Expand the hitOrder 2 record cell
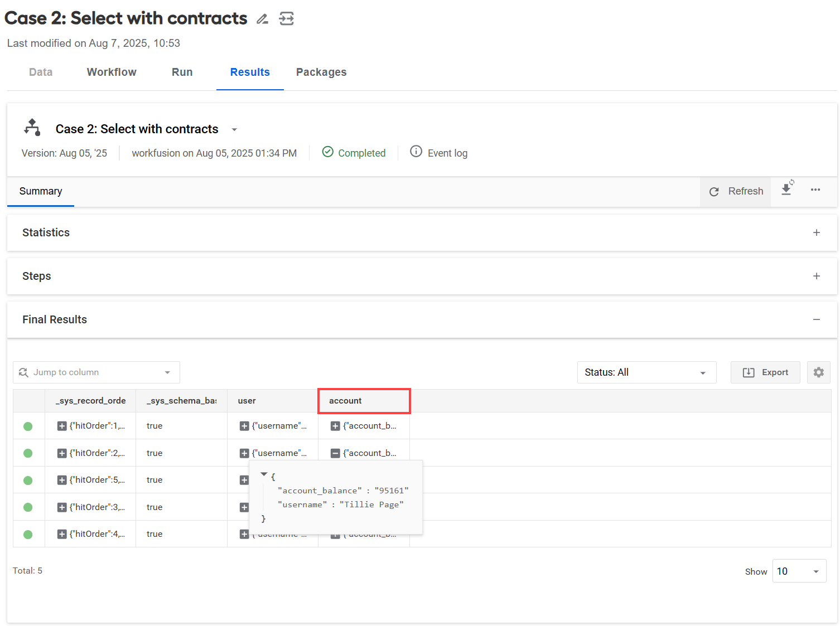Viewport: 840px width, 626px height. [x=62, y=453]
